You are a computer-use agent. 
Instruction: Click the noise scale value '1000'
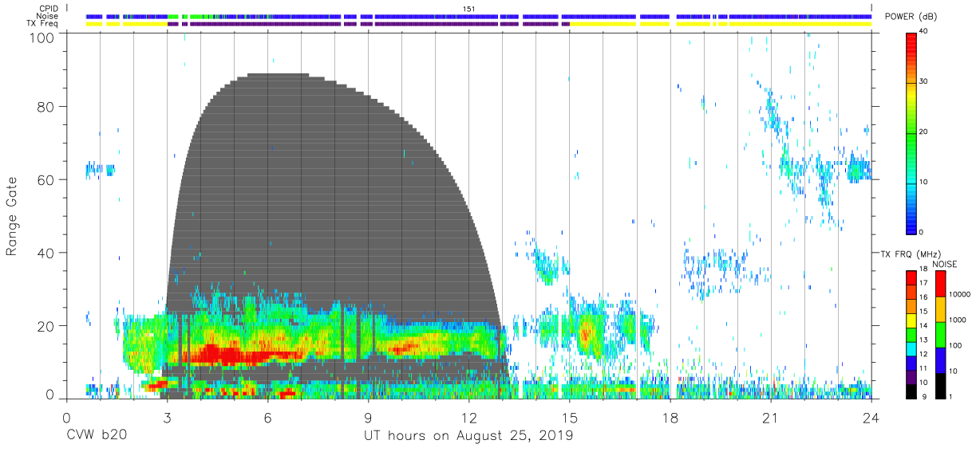click(x=958, y=319)
